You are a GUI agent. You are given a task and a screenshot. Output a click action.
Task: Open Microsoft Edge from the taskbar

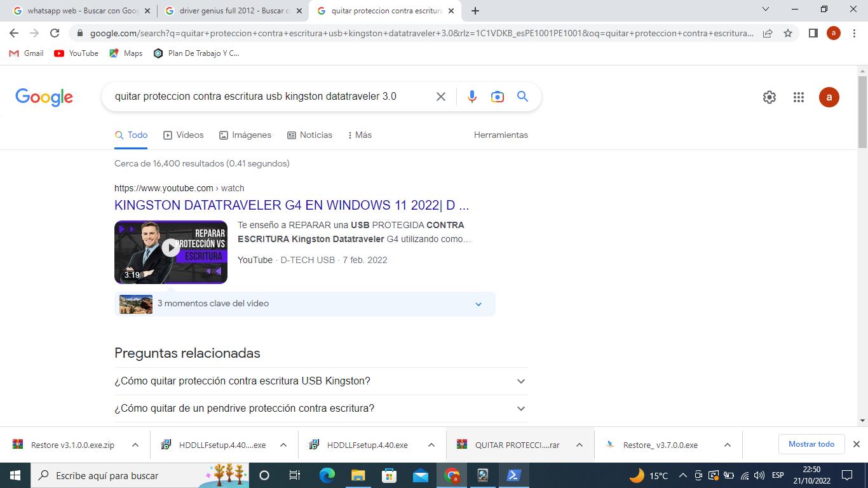tap(327, 475)
